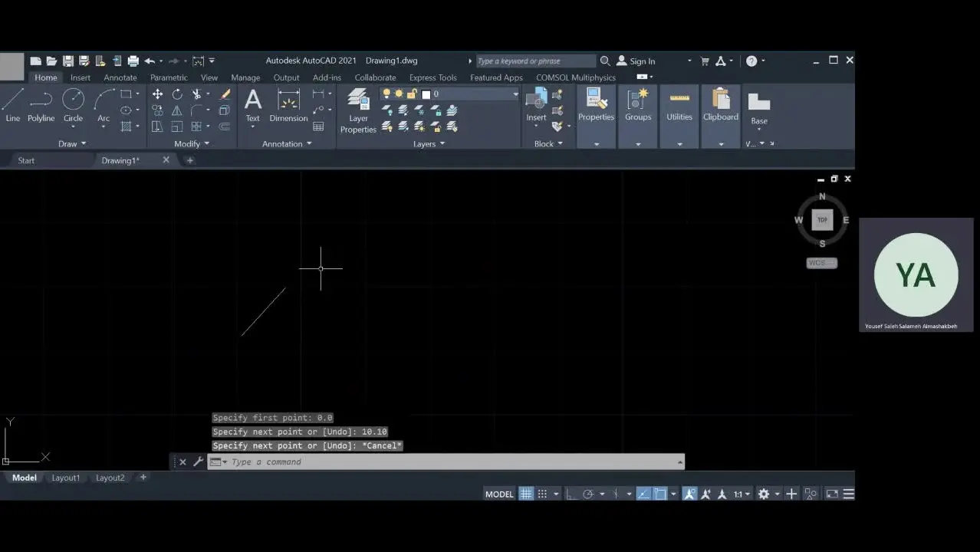Click the Scale tool icon

[177, 127]
